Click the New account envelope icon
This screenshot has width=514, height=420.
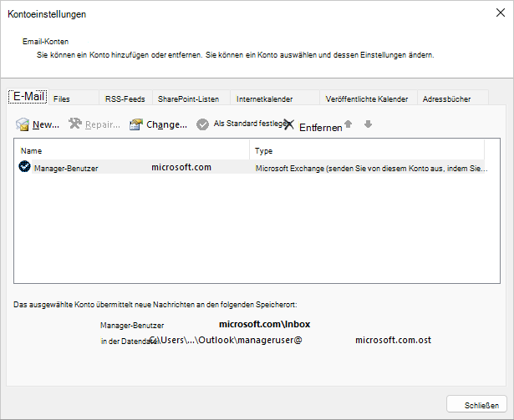point(23,124)
